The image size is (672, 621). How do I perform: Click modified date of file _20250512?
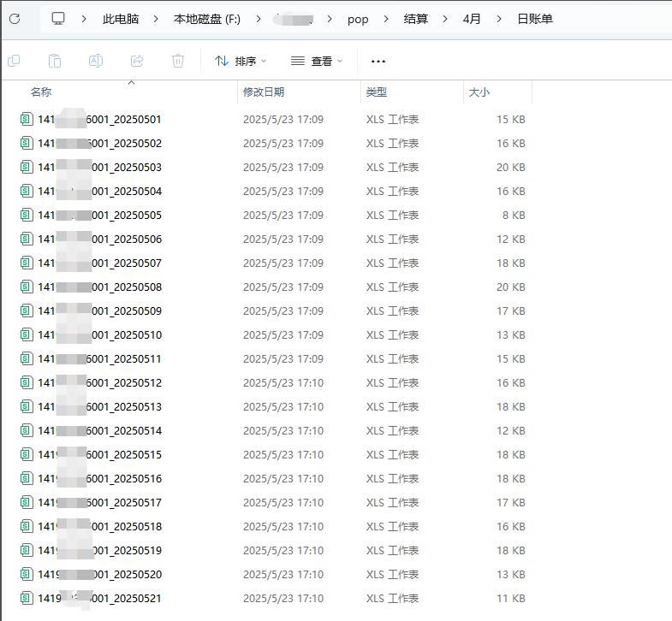pos(283,383)
